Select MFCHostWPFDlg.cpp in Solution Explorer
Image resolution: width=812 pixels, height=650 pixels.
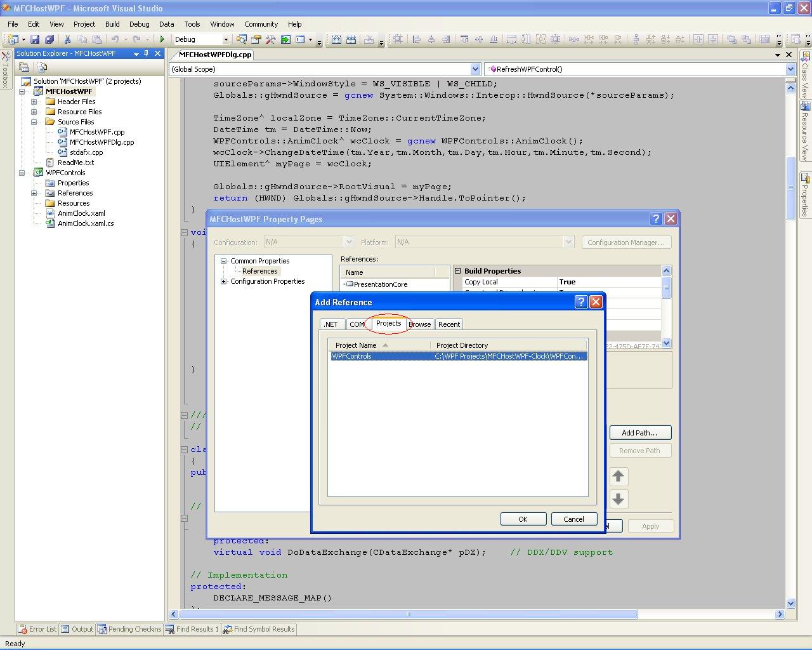102,142
